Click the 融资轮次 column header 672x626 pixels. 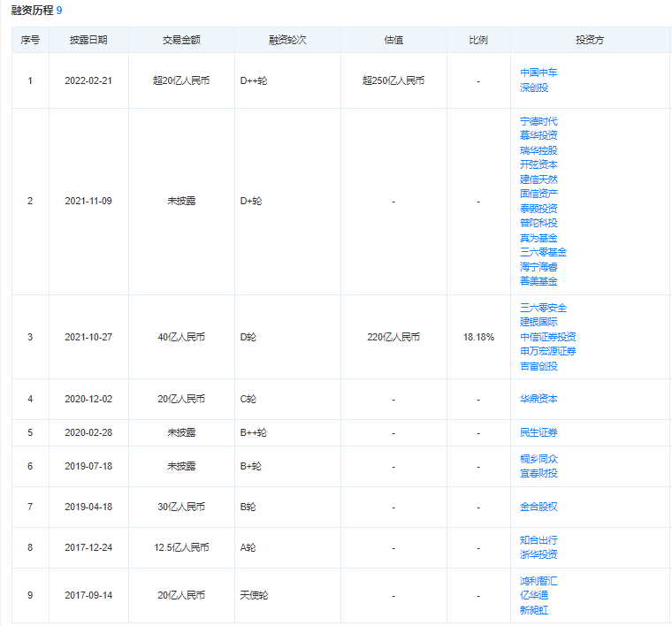(287, 40)
